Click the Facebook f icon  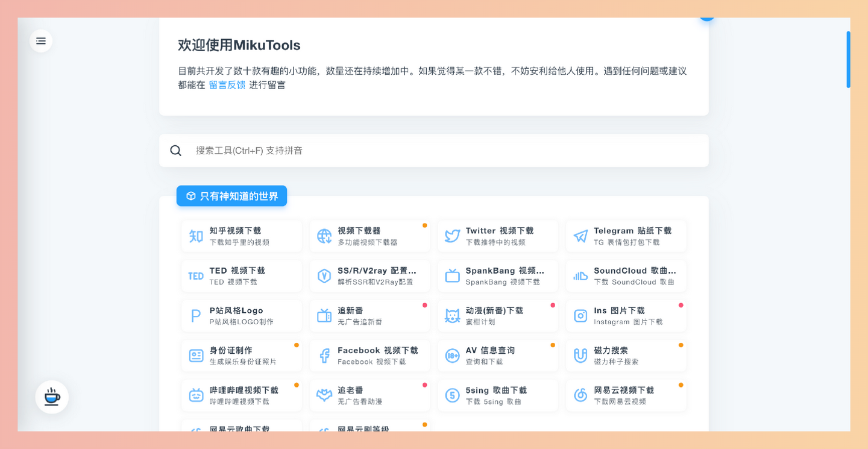(x=324, y=356)
